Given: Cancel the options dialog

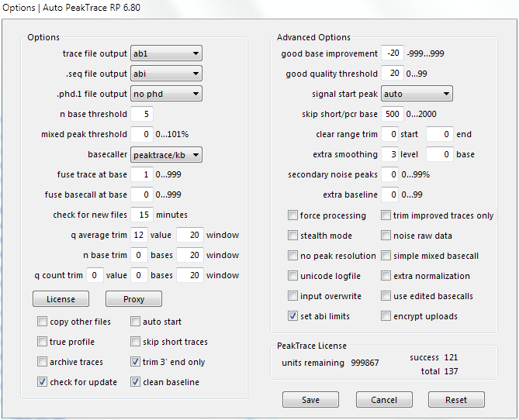Looking at the screenshot, I should [x=384, y=400].
